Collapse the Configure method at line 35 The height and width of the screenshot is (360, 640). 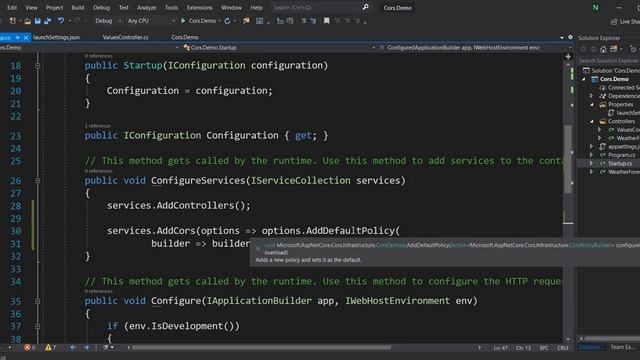point(38,301)
